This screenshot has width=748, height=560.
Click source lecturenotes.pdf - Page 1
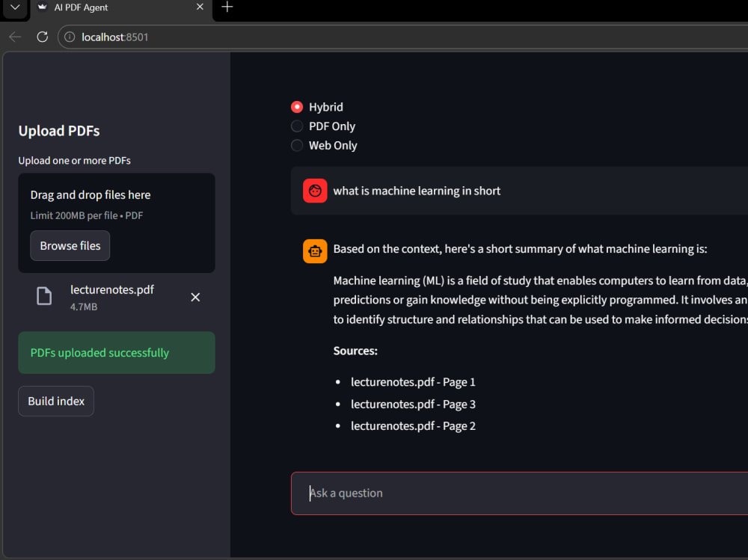point(413,382)
